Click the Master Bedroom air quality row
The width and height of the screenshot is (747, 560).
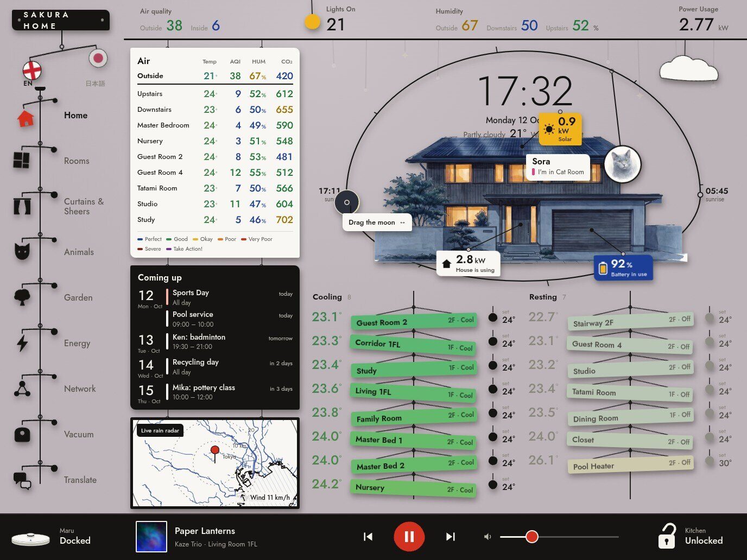coord(215,125)
